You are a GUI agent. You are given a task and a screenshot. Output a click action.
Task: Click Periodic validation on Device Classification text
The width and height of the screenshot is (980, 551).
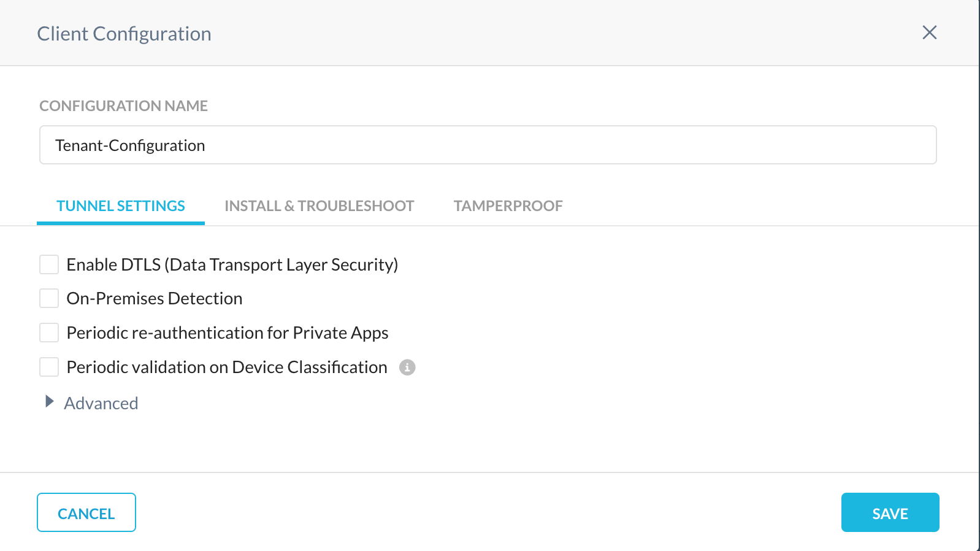tap(227, 367)
